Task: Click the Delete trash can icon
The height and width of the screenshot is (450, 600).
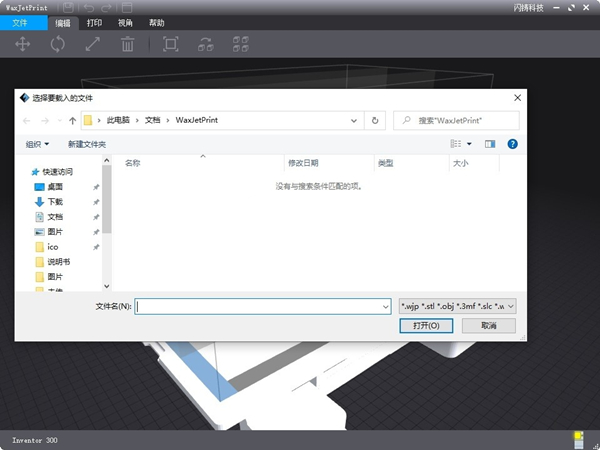Action: 128,44
